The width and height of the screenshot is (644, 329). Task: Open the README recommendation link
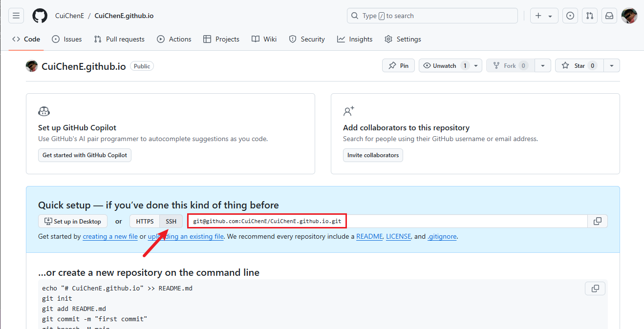tap(369, 236)
